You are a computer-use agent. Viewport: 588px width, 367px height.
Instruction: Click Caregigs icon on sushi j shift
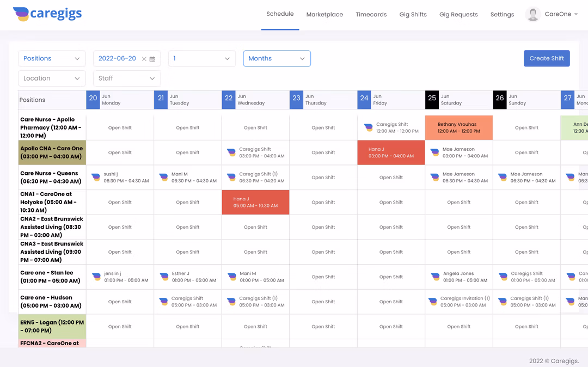coord(96,178)
